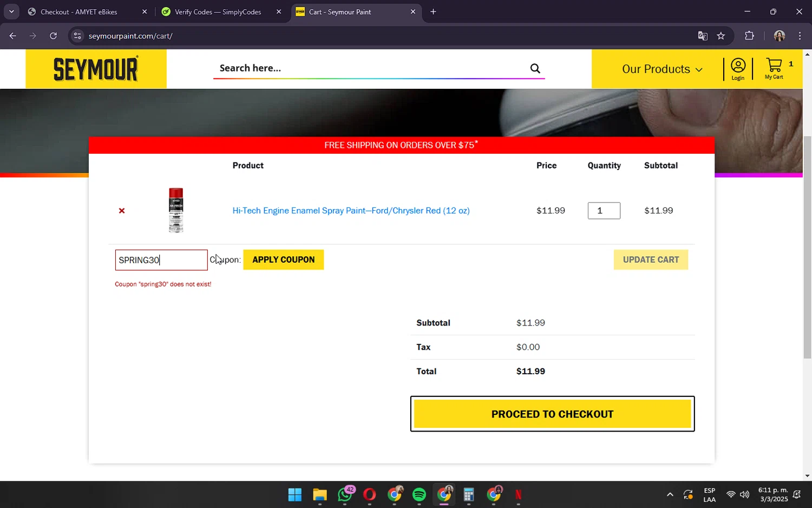Screen dimensions: 812x508
Task: Open the translate page icon
Action: (x=703, y=36)
